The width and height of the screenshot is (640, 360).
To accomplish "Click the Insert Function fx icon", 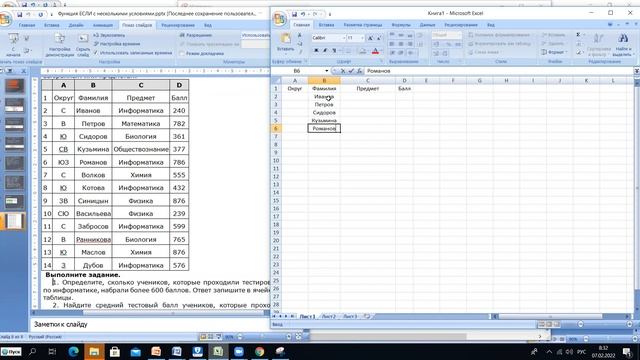I will [359, 71].
